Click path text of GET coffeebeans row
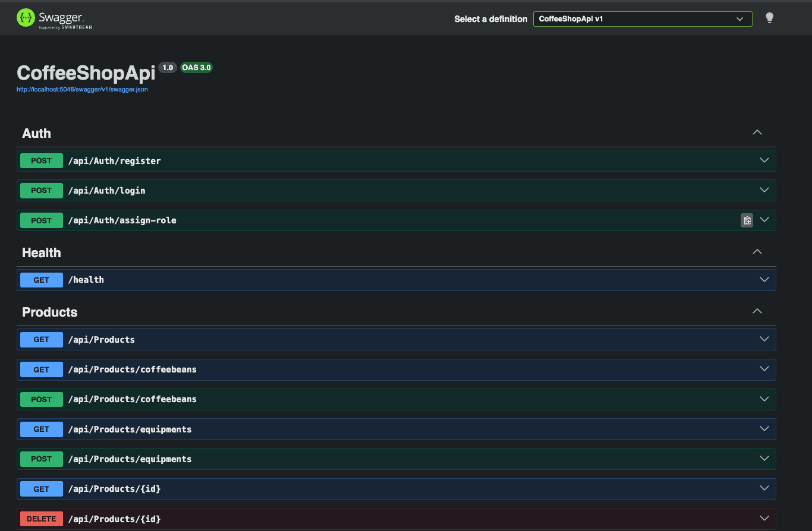 click(x=133, y=369)
